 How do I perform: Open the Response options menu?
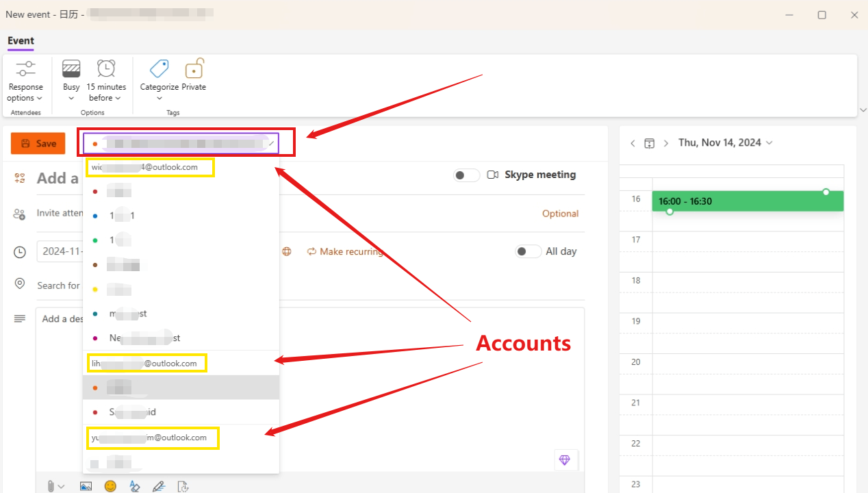coord(25,81)
